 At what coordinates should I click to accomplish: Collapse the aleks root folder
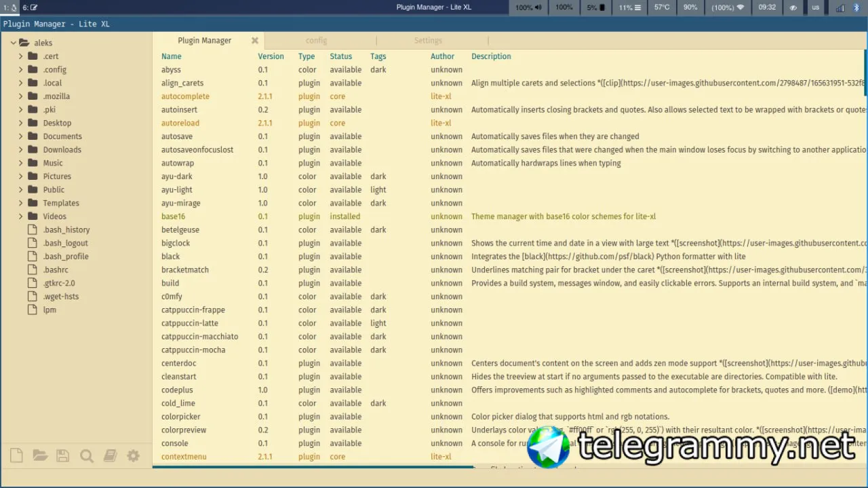pos(13,43)
